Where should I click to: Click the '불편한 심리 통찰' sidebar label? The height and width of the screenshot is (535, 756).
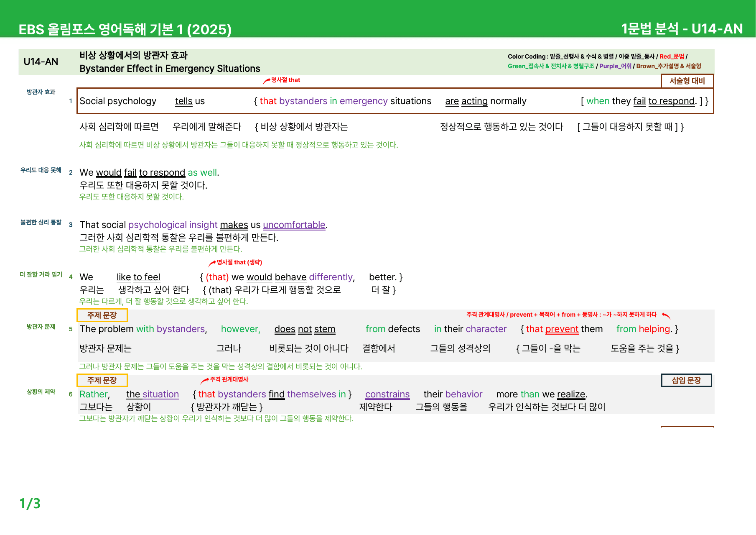point(41,223)
